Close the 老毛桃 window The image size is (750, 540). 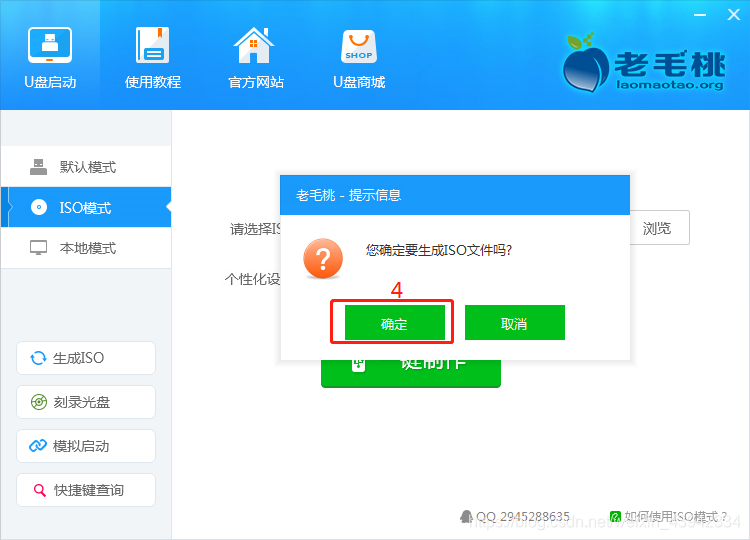tap(734, 15)
